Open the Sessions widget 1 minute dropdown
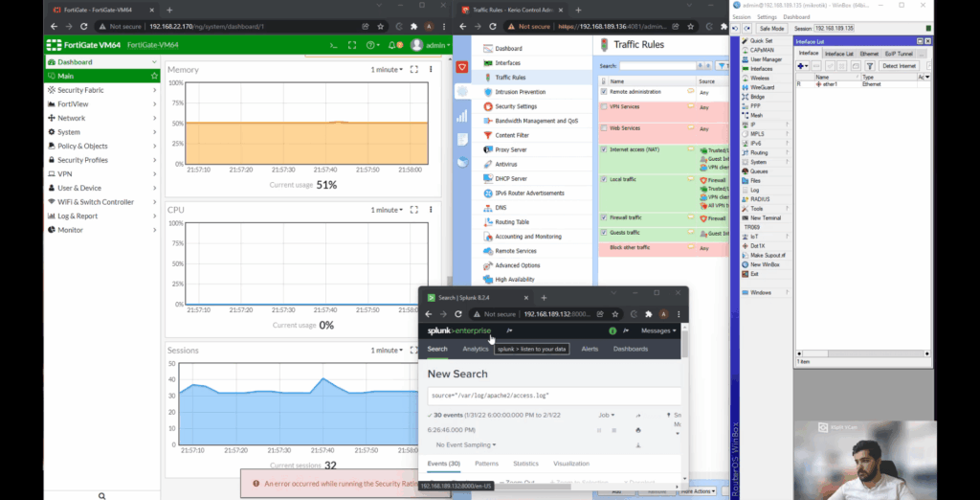Viewport: 980px width, 500px height. coord(387,351)
